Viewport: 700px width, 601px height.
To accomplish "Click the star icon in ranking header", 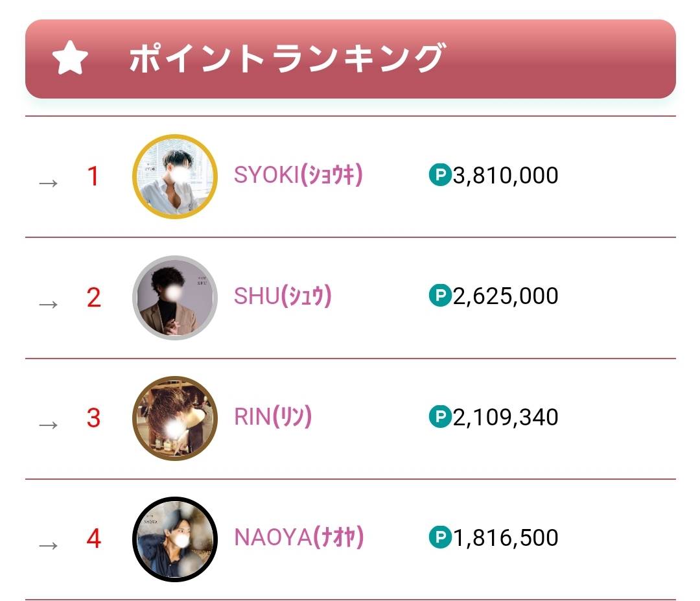I will pos(70,59).
